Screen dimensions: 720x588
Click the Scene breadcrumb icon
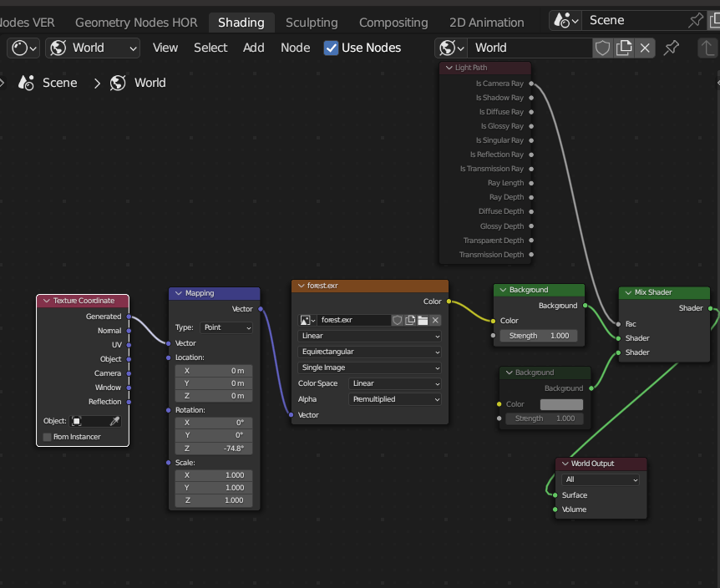coord(26,83)
